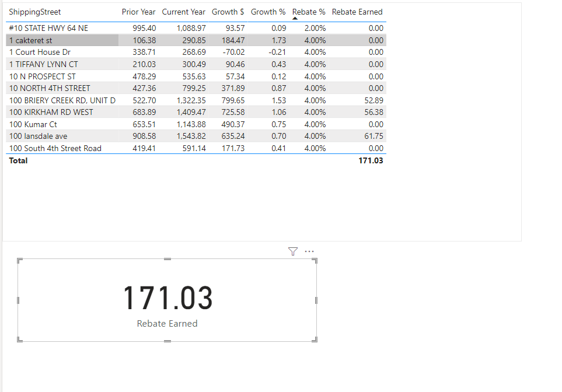Click Current Year value 1,543.82
Viewport: 562px width, 392px height.
191,136
